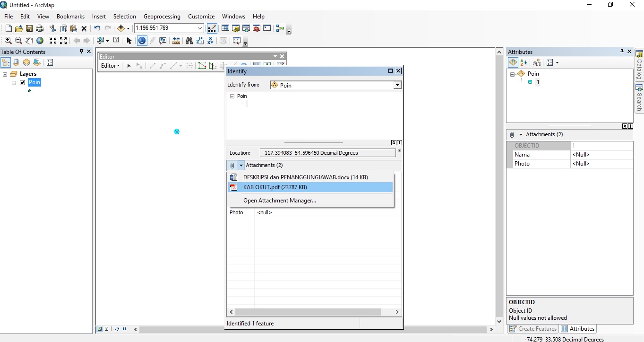Image resolution: width=644 pixels, height=342 pixels.
Task: Open the Geoprocessing menu
Action: [x=162, y=16]
